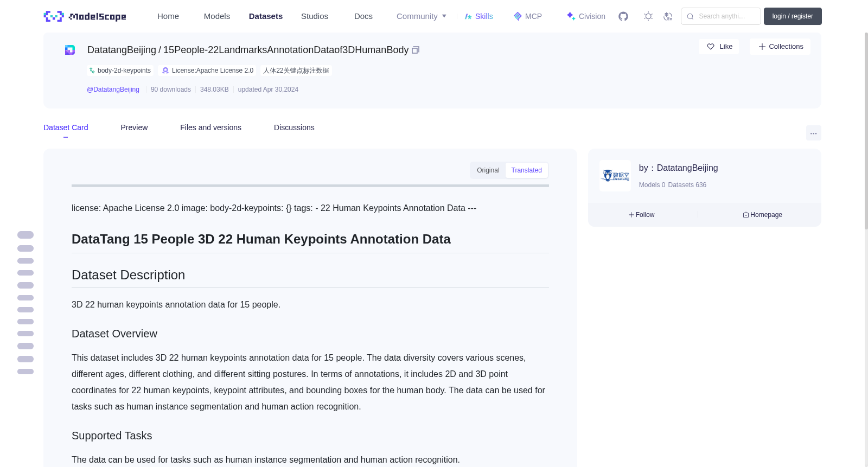Select the Dataset Card tab

click(x=66, y=127)
